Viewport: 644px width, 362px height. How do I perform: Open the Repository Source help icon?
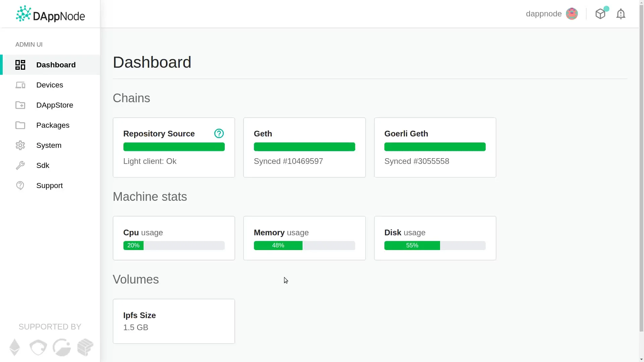click(x=219, y=133)
